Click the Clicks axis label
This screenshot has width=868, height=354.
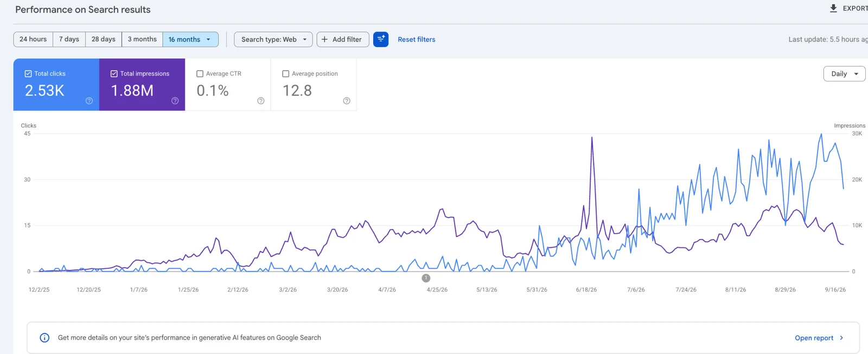coord(29,125)
